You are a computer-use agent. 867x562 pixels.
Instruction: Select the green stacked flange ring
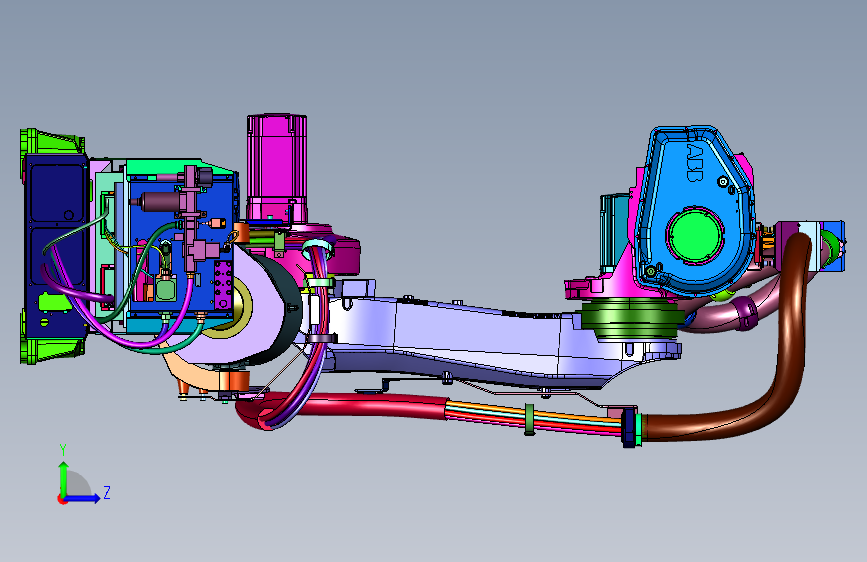coord(632,322)
